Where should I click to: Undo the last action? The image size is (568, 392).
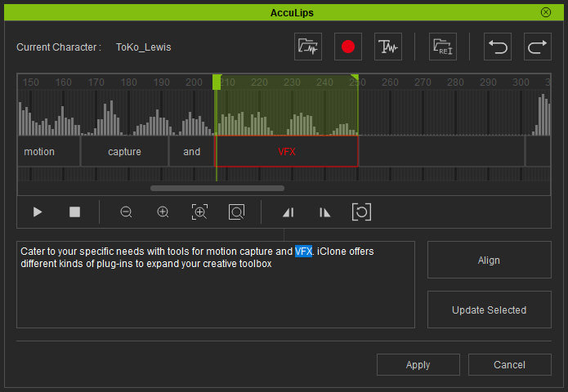[498, 47]
